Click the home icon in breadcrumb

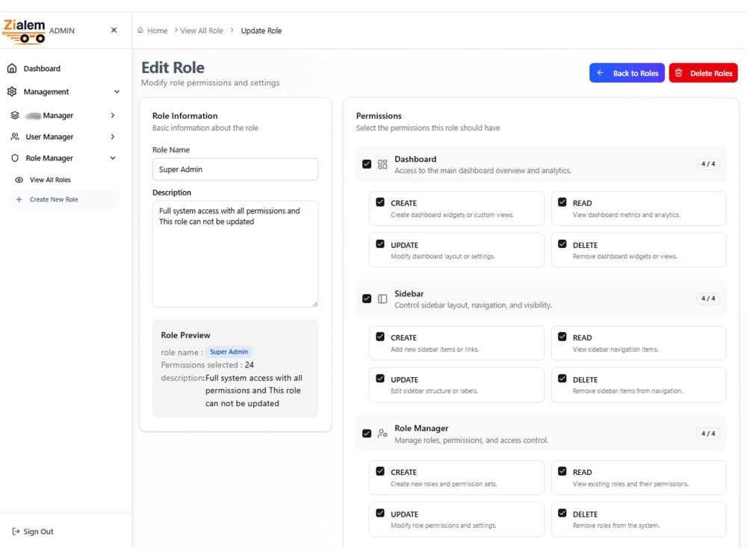[x=140, y=30]
